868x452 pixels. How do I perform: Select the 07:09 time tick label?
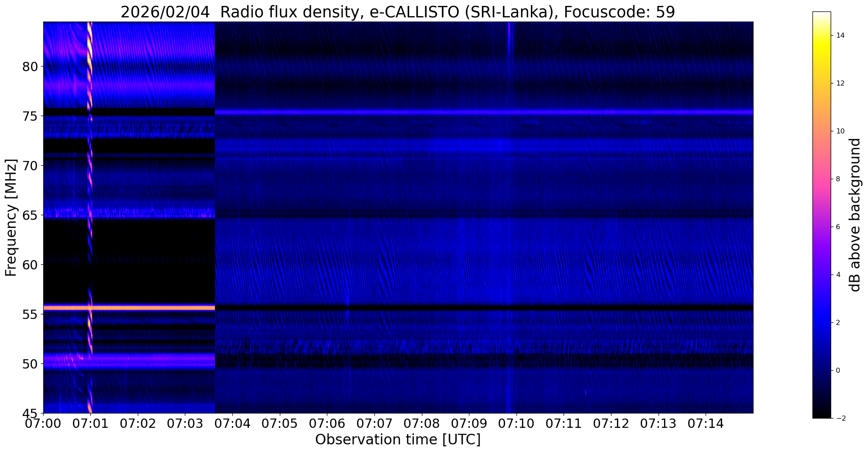pos(469,423)
